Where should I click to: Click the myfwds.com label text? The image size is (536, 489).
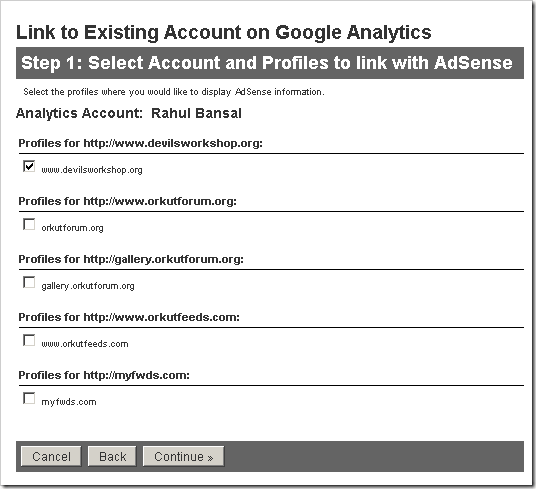pos(69,402)
